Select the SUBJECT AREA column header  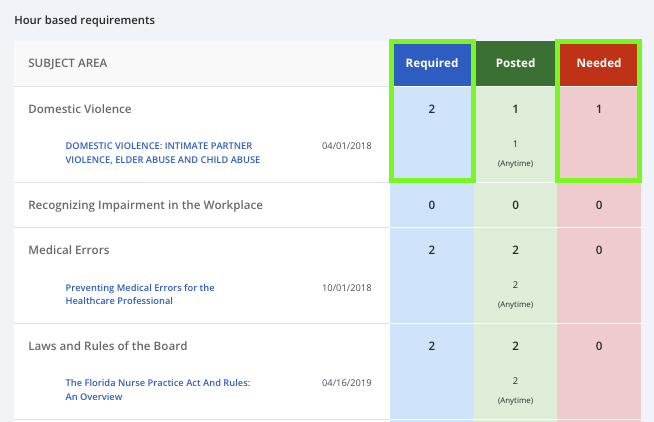[x=67, y=63]
